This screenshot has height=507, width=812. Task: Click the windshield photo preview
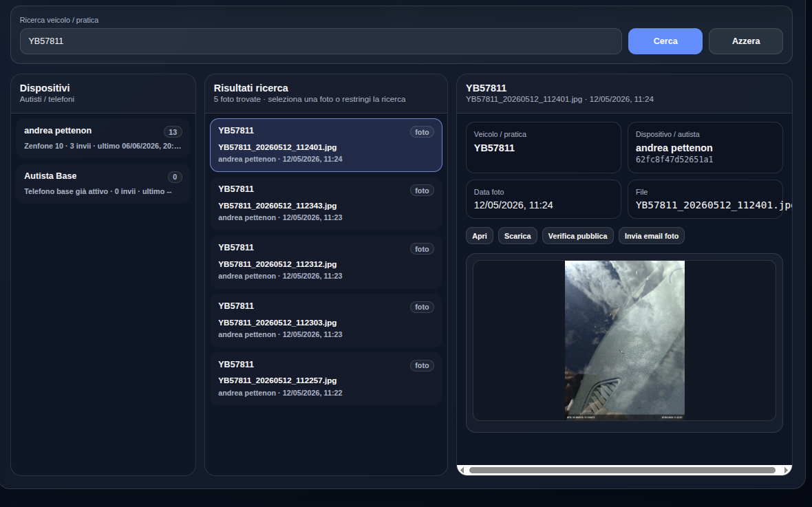625,340
